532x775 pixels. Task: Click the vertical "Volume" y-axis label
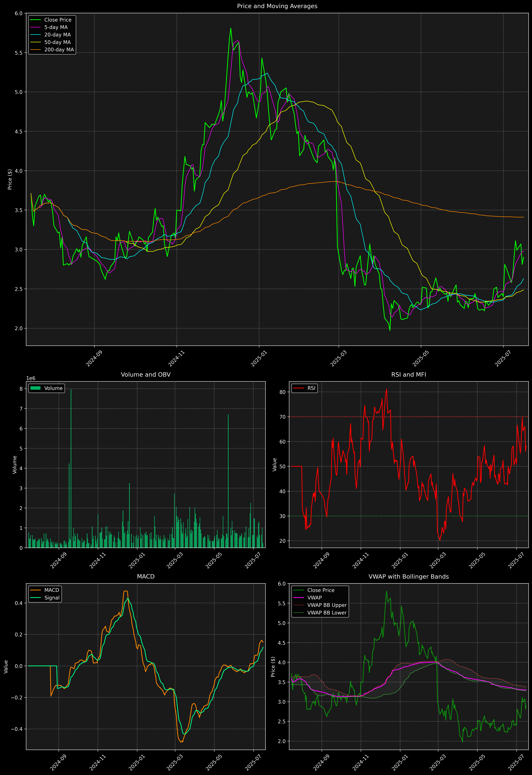click(15, 464)
